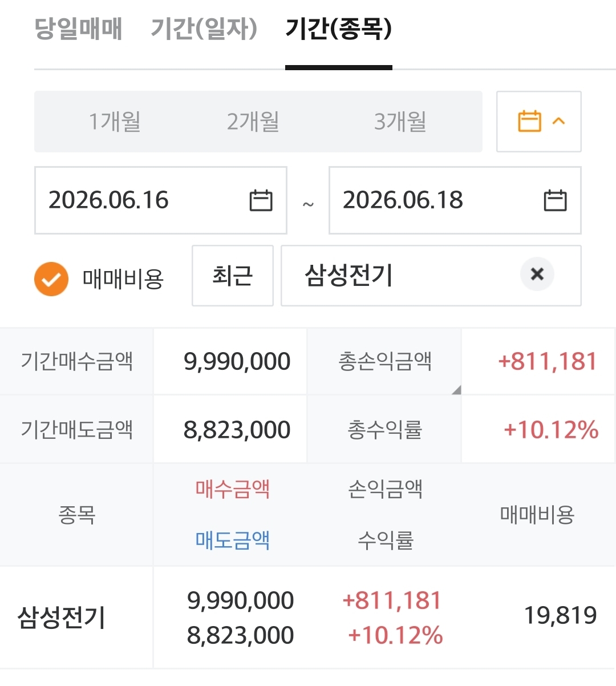
Task: Choose the 1개월 period option
Action: click(115, 122)
